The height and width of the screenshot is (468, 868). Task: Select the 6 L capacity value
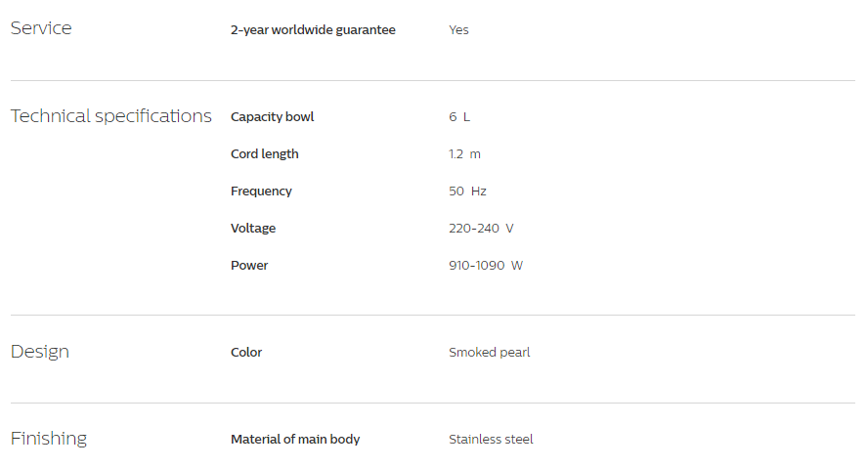click(x=459, y=116)
